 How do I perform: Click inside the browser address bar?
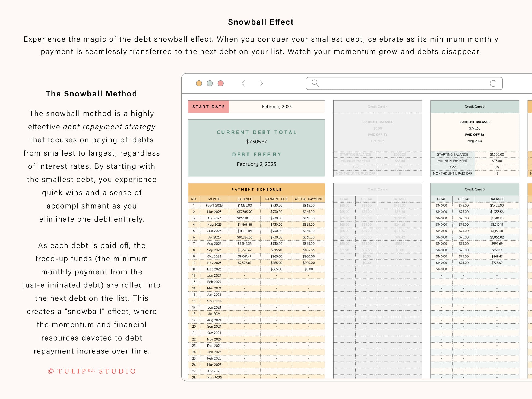pyautogui.click(x=404, y=83)
